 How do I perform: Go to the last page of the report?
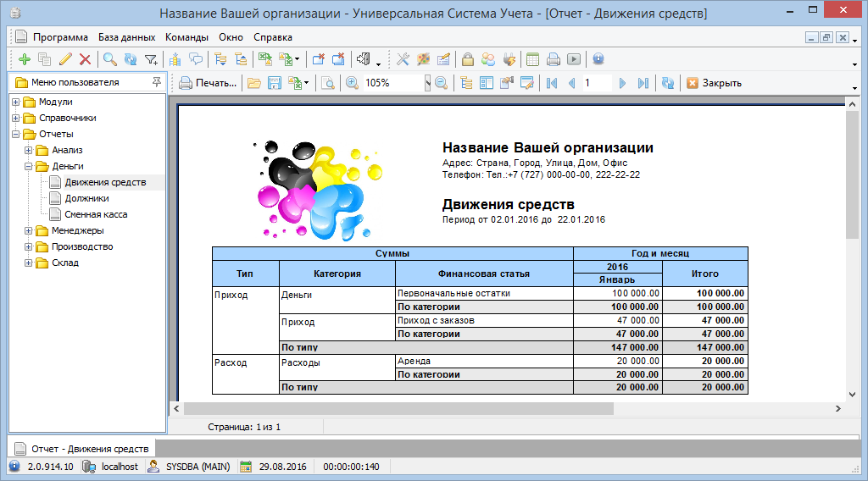(x=643, y=83)
